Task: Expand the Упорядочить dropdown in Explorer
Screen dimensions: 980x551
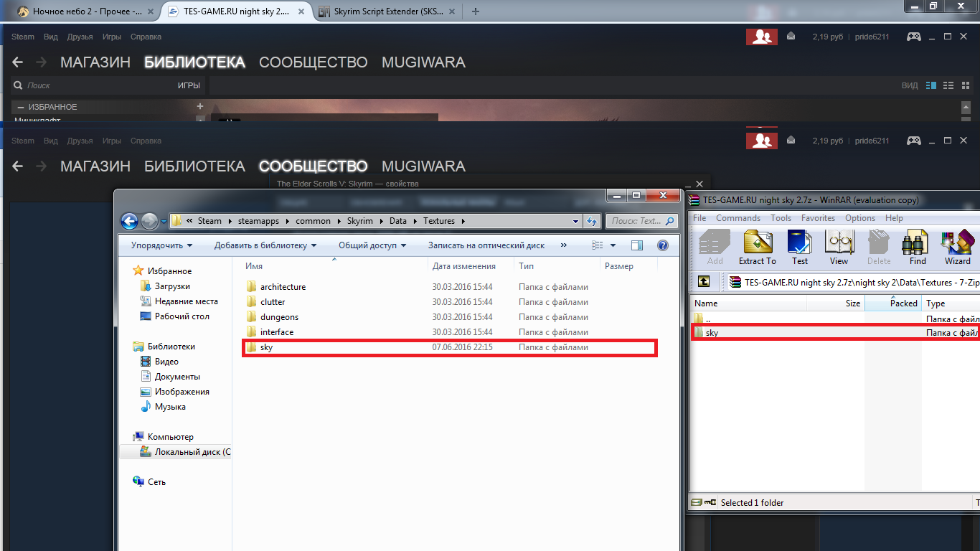Action: click(x=161, y=245)
